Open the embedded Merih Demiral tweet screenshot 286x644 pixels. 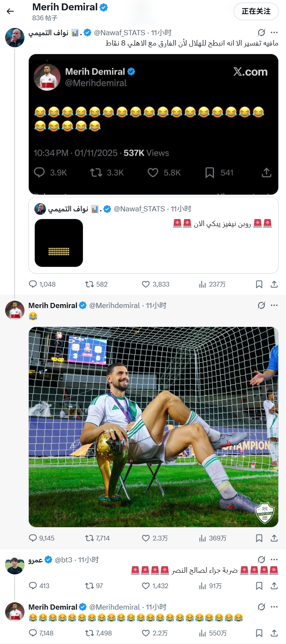click(x=153, y=124)
